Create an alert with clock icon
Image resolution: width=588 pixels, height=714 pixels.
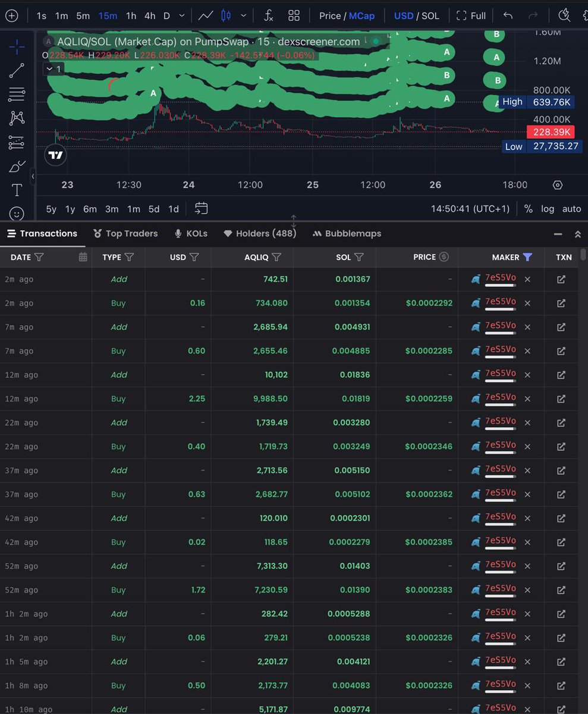(x=565, y=16)
